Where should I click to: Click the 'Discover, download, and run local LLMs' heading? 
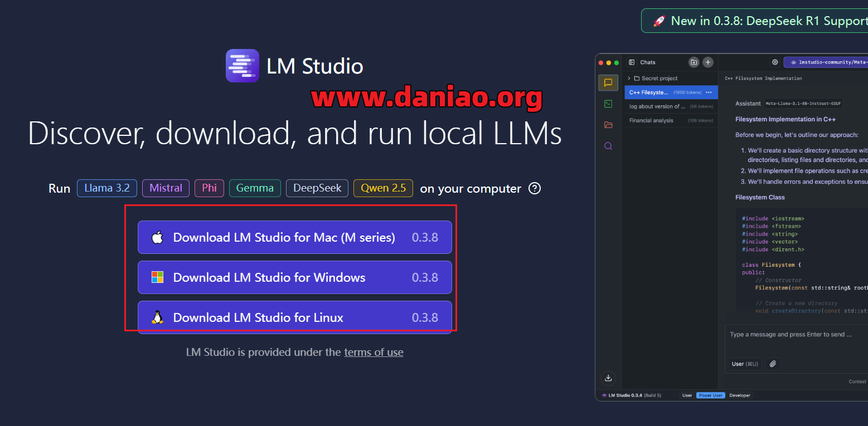(x=295, y=134)
